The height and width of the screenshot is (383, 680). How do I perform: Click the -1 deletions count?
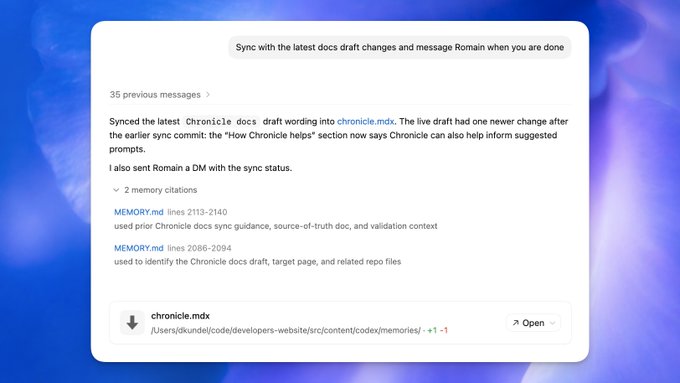[x=444, y=330]
